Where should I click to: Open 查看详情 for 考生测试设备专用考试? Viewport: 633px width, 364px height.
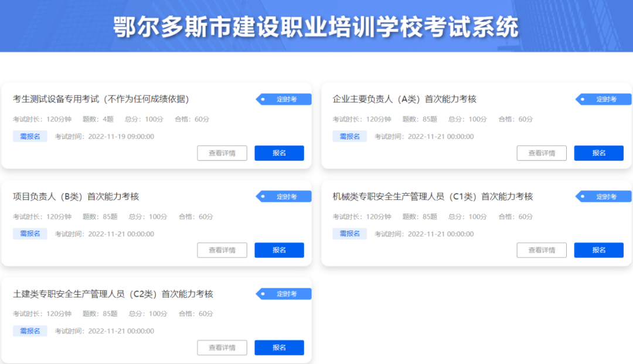(222, 153)
